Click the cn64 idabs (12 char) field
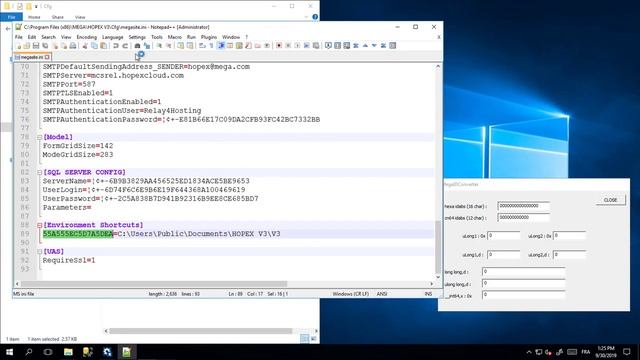The width and height of the screenshot is (640, 360). click(x=524, y=218)
